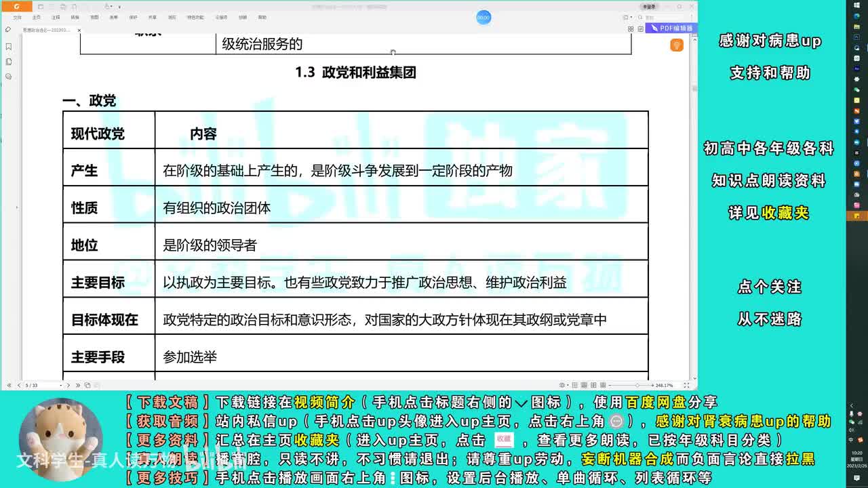Open the read mode eye dropdown arrow
This screenshot has width=868, height=488.
[568, 385]
